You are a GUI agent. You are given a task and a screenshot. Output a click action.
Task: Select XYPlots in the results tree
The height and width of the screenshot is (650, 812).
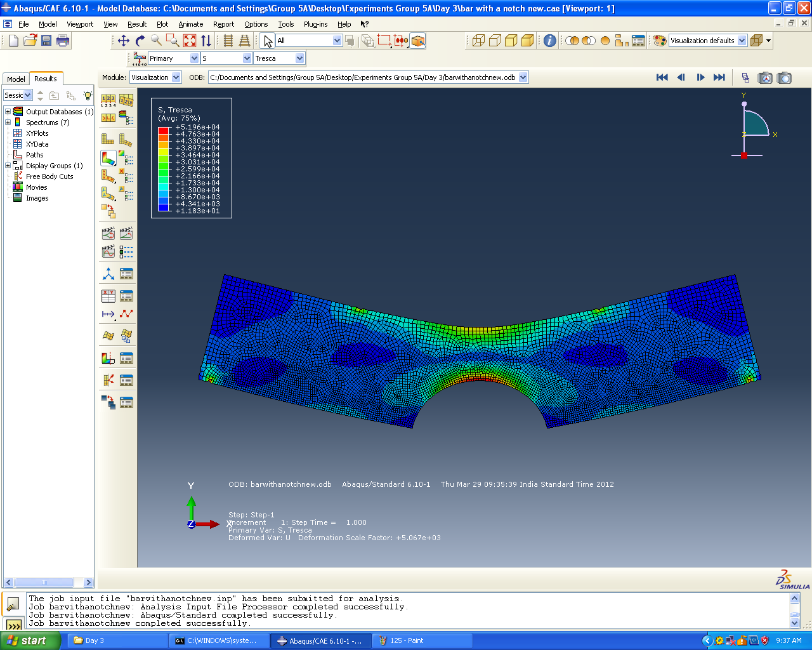[37, 133]
